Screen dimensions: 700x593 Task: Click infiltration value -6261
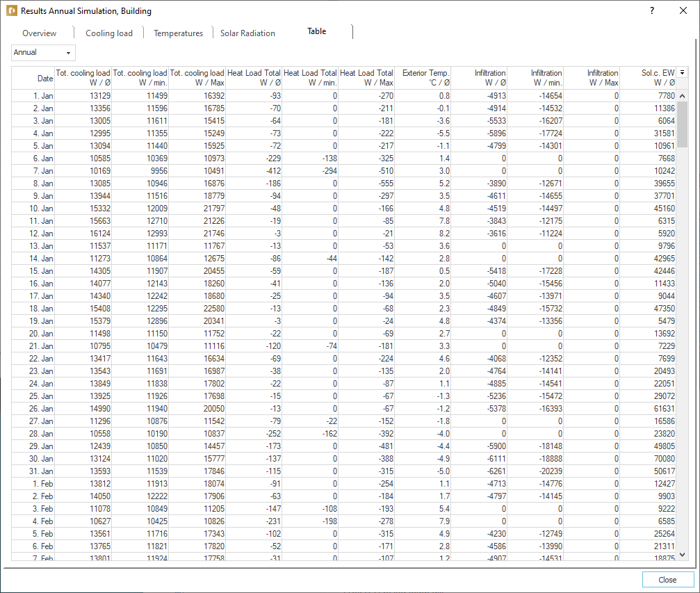click(x=479, y=471)
